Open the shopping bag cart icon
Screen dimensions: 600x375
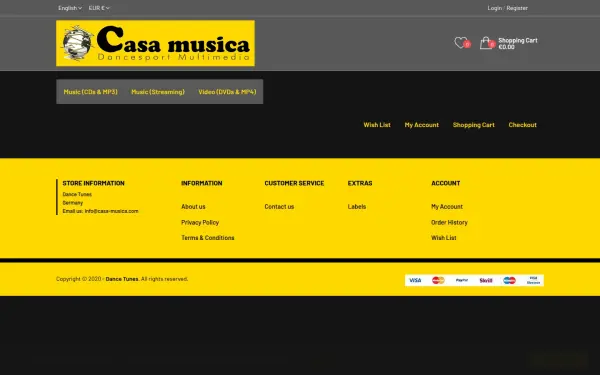click(x=487, y=42)
